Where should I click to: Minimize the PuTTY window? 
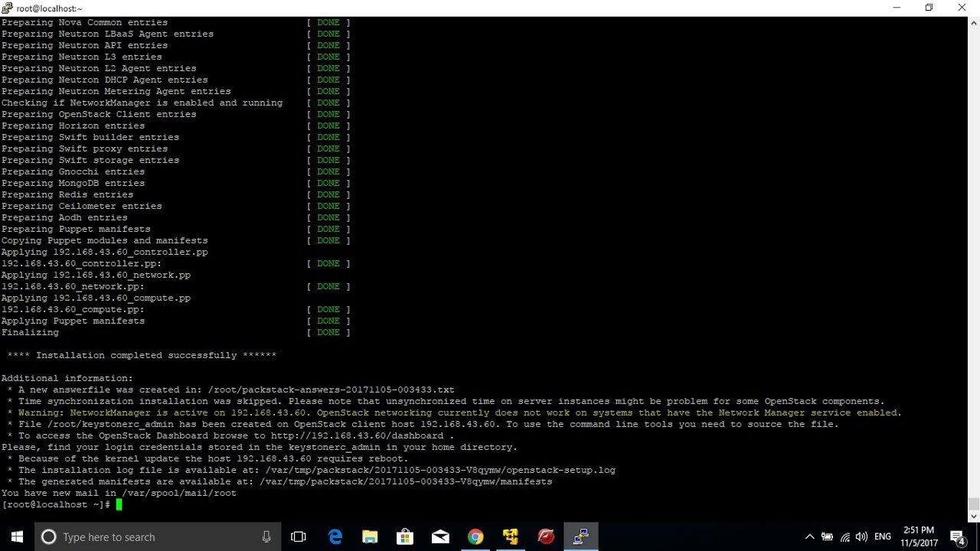pos(897,8)
